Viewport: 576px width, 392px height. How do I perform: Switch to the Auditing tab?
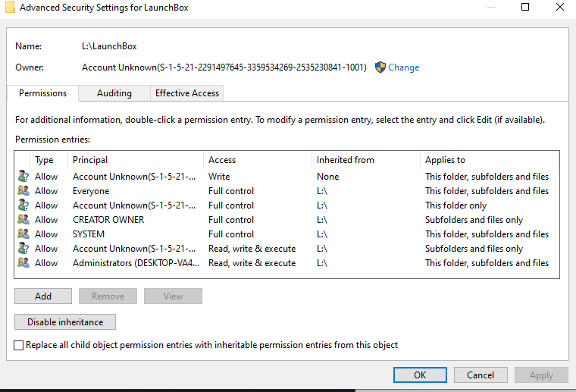pos(114,93)
